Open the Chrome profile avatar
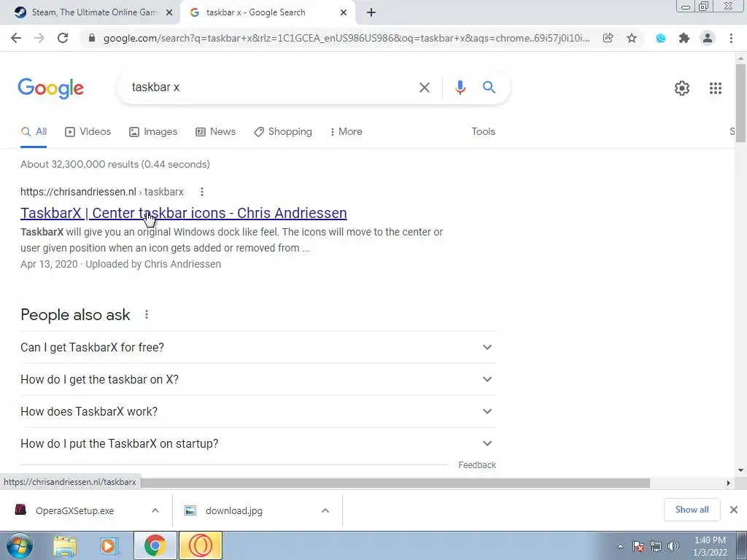This screenshot has width=747, height=560. 708,38
